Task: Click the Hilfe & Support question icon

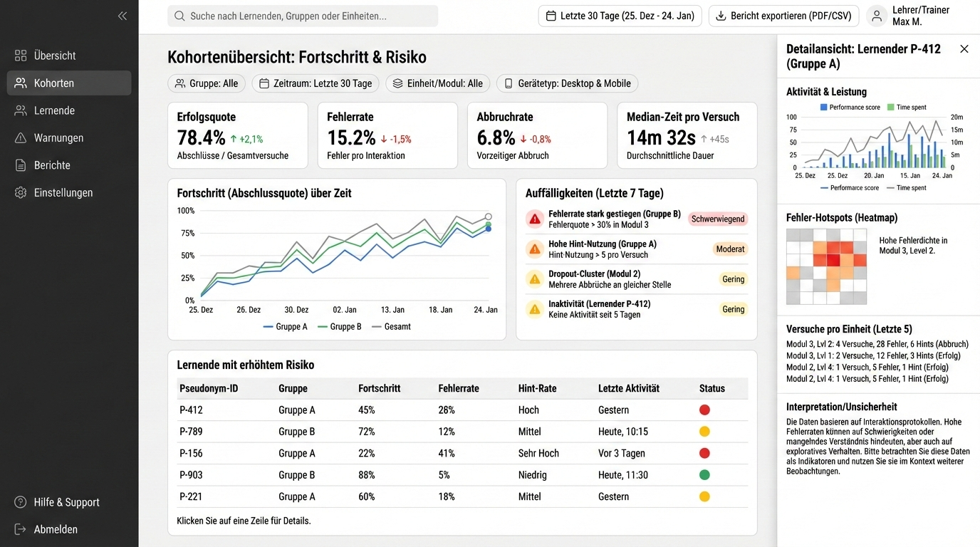Action: (21, 502)
